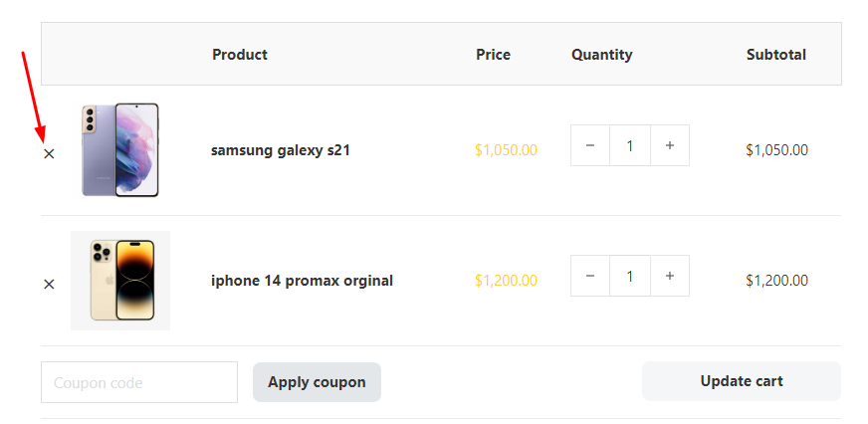Decrease iphone 14 promax quantity

tap(590, 276)
